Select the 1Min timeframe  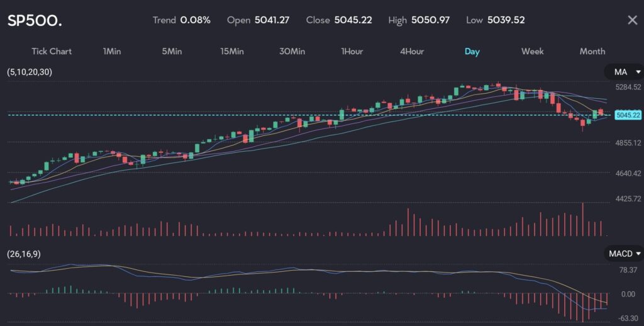pos(112,52)
